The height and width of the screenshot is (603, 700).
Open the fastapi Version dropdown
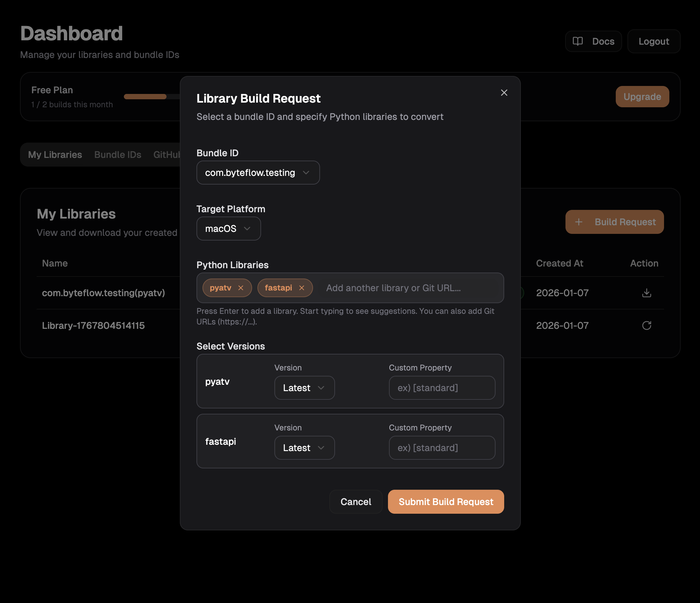pos(304,448)
